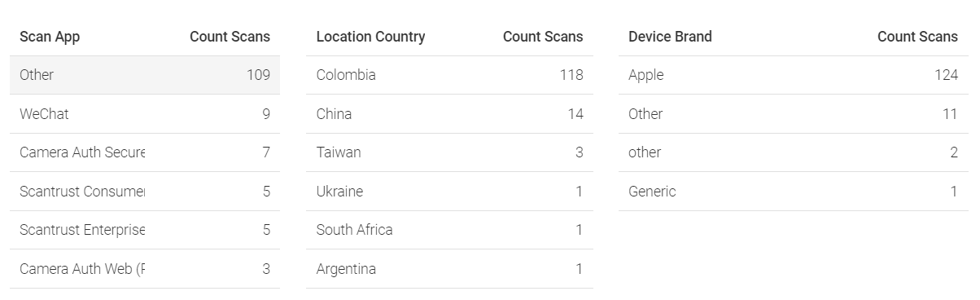Select the Scantrust Consumer row
Screen dimensions: 980x300
click(x=145, y=192)
